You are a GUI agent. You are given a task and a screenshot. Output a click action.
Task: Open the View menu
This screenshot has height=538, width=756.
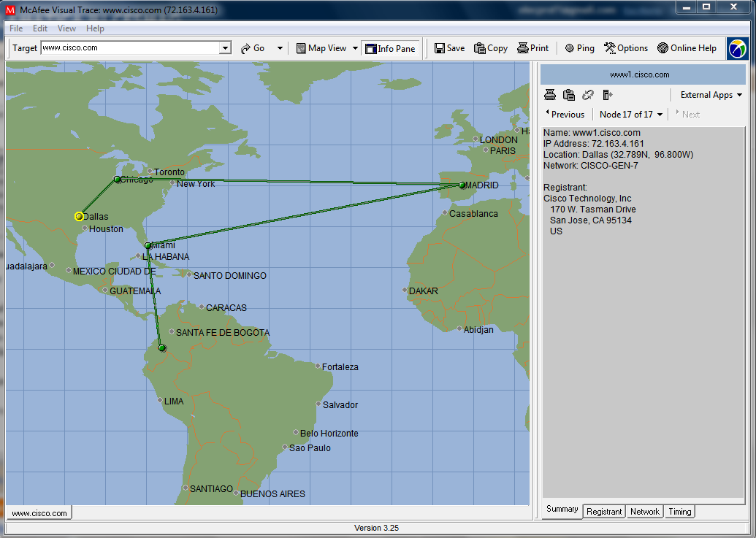(66, 28)
